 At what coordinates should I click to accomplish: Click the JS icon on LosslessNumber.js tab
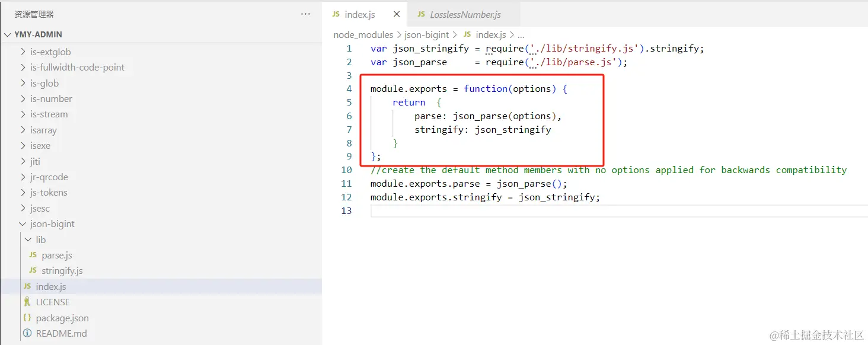click(421, 14)
